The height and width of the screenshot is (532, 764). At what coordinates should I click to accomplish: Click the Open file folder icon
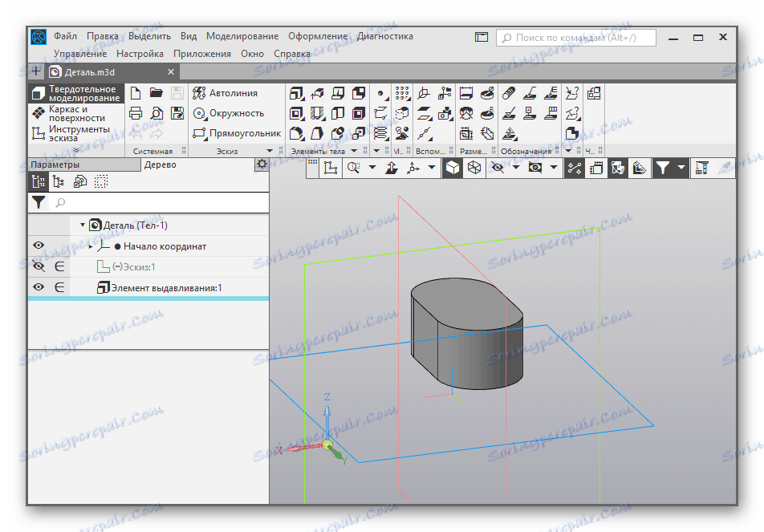pyautogui.click(x=156, y=93)
